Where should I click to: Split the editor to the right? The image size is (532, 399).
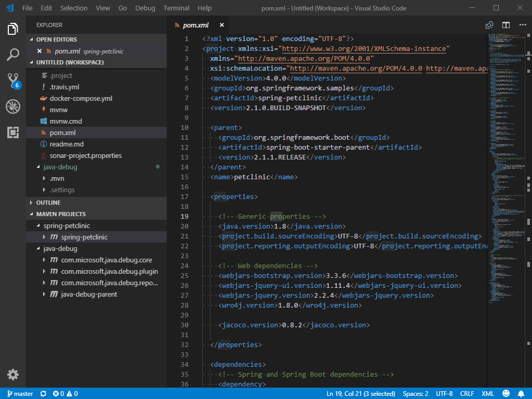click(x=506, y=25)
